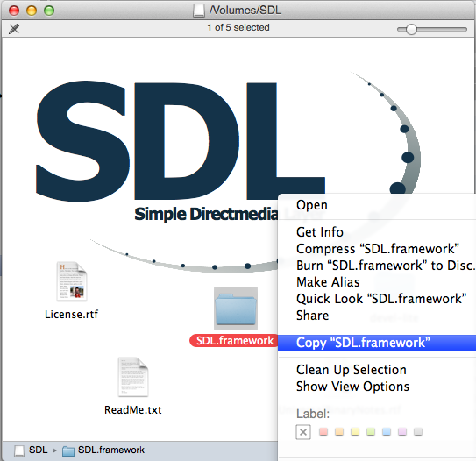Choose Show View Options menu item
The image size is (476, 461).
[377, 387]
